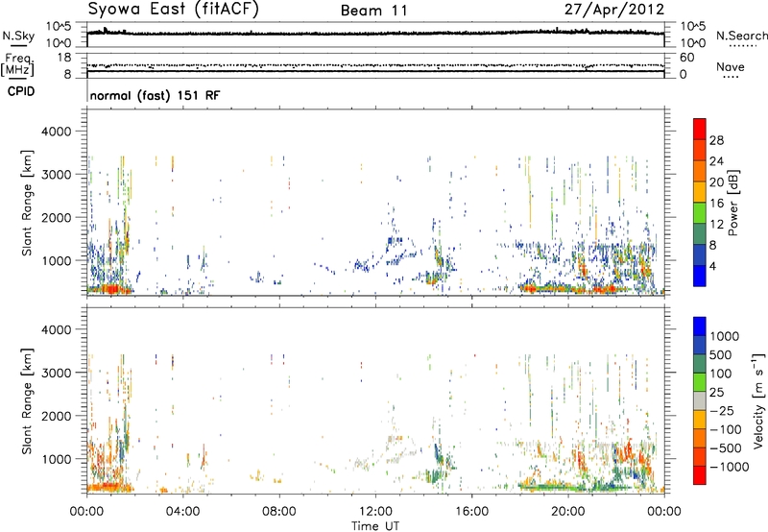Click the date '27/Apr/2012'
Screen dimensions: 768x532
coord(614,10)
